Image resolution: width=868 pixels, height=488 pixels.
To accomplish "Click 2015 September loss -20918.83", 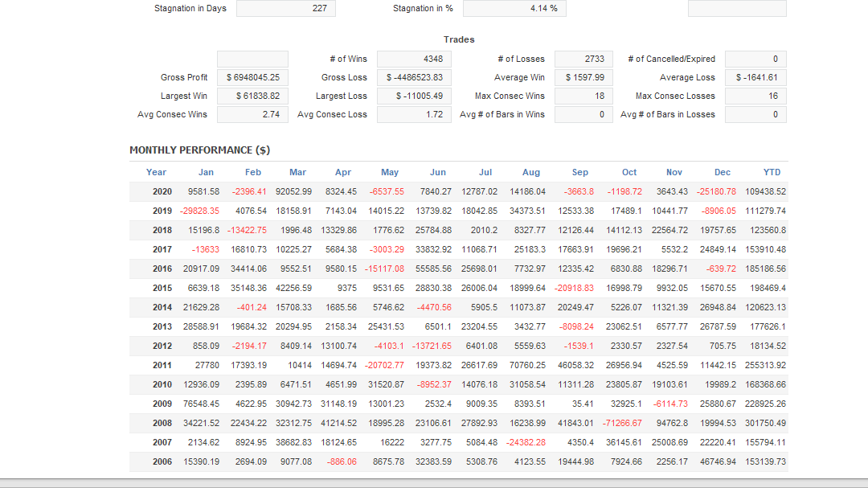I will 574,288.
